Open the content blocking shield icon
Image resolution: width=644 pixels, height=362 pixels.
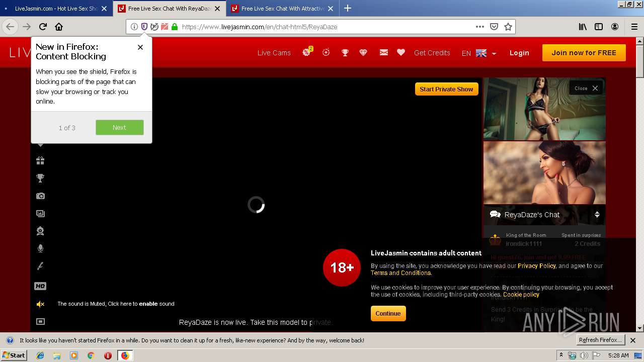click(x=144, y=27)
